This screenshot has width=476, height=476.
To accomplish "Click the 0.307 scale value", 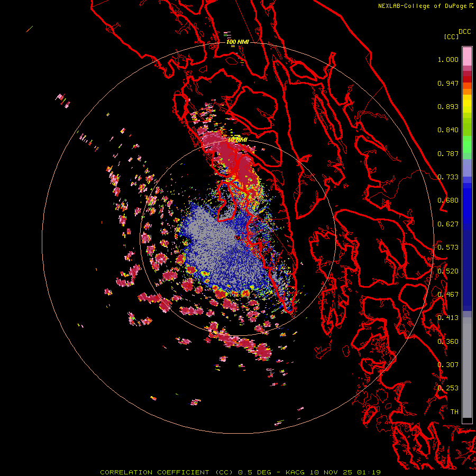I will [448, 365].
